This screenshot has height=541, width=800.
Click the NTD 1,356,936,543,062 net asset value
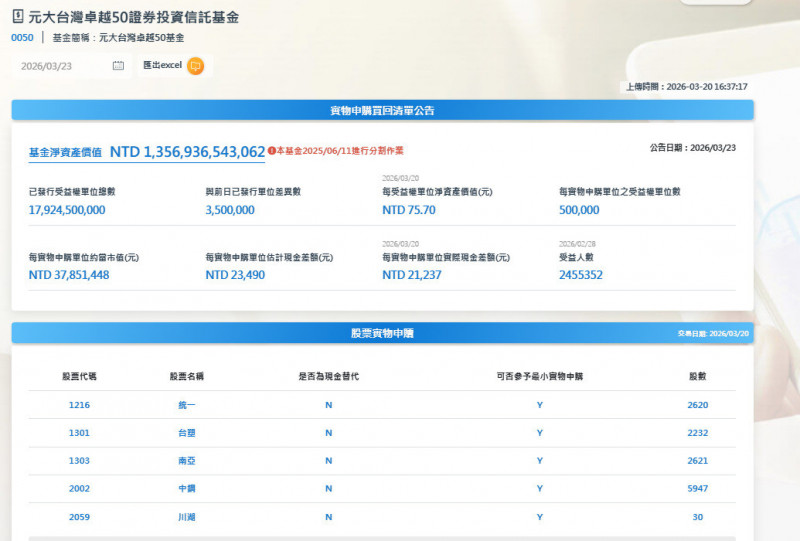[187, 152]
